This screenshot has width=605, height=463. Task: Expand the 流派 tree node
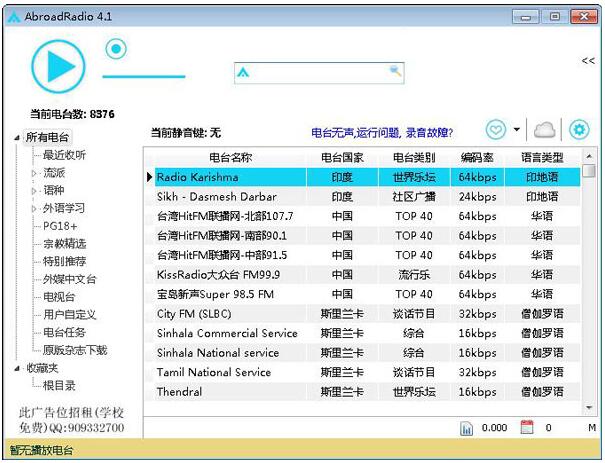34,173
